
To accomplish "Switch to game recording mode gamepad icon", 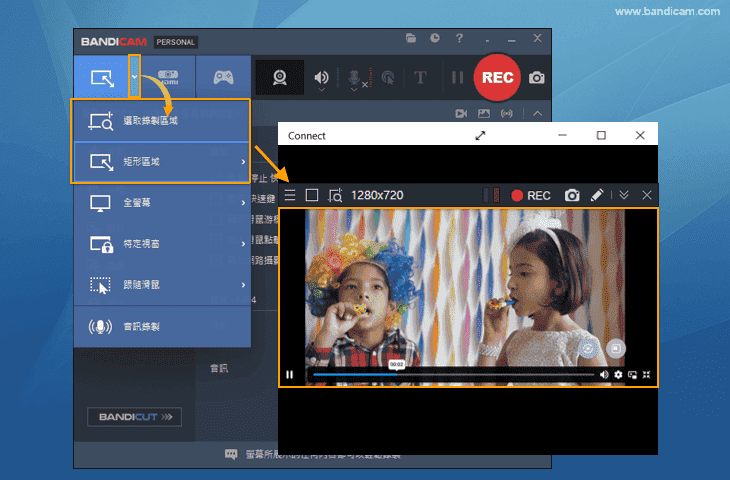I will point(223,77).
